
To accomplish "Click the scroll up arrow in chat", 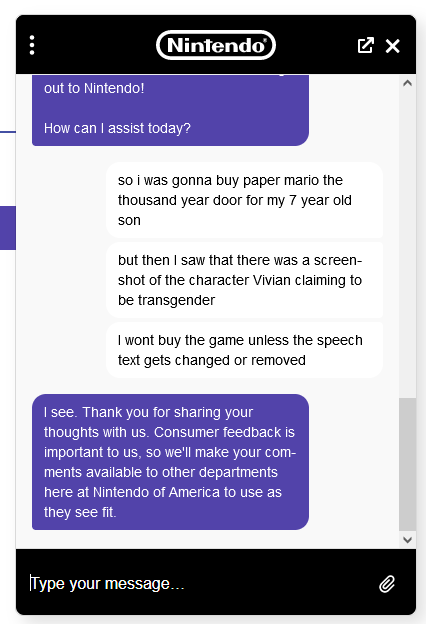I will click(x=407, y=83).
